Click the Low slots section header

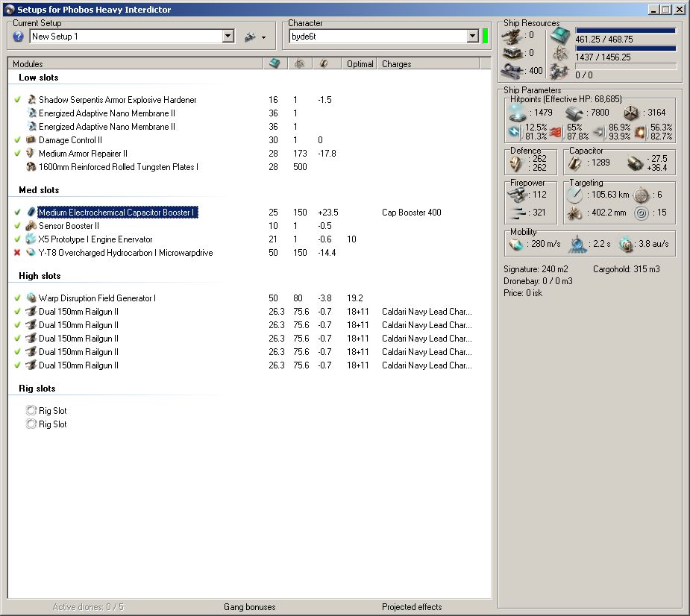coord(38,78)
